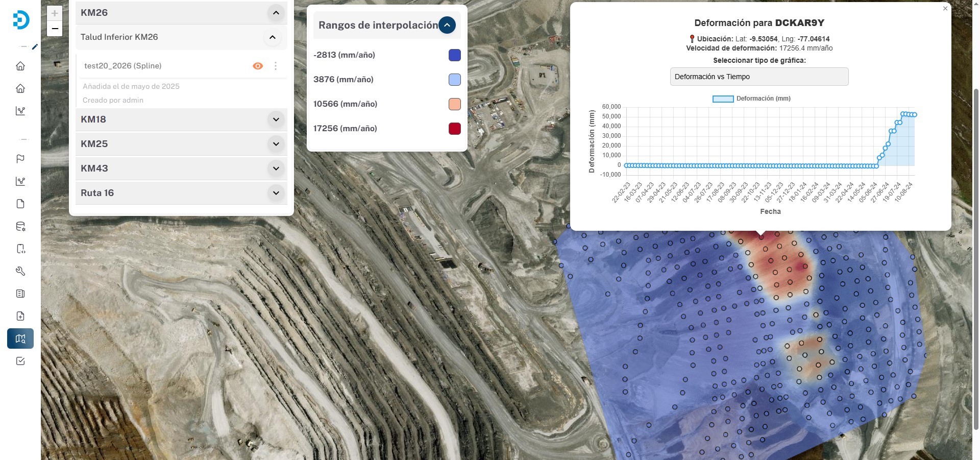Expand the KM43 section
The width and height of the screenshot is (980, 460).
tap(276, 168)
